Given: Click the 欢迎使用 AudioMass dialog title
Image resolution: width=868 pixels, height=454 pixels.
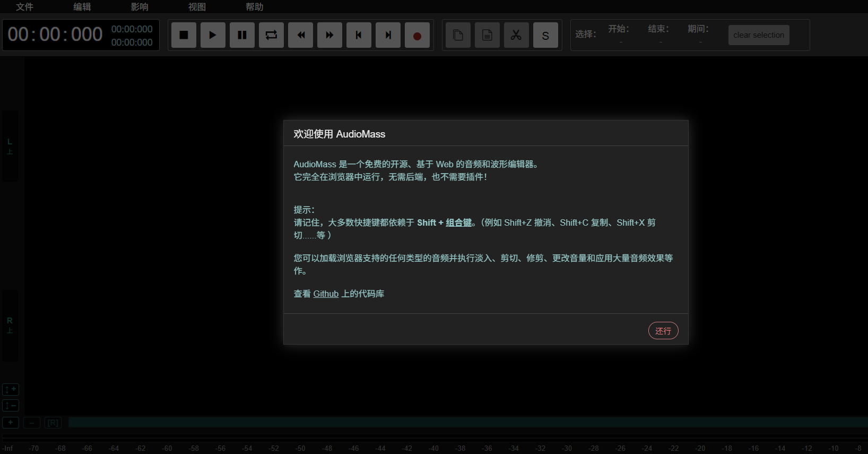Looking at the screenshot, I should tap(340, 134).
